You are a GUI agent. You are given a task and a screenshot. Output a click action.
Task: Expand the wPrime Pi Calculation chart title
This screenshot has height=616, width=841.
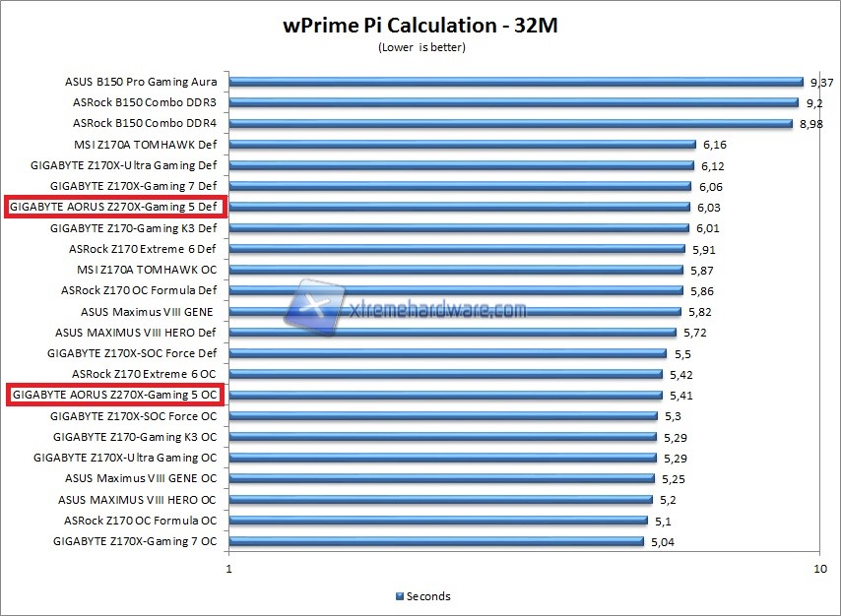(420, 26)
